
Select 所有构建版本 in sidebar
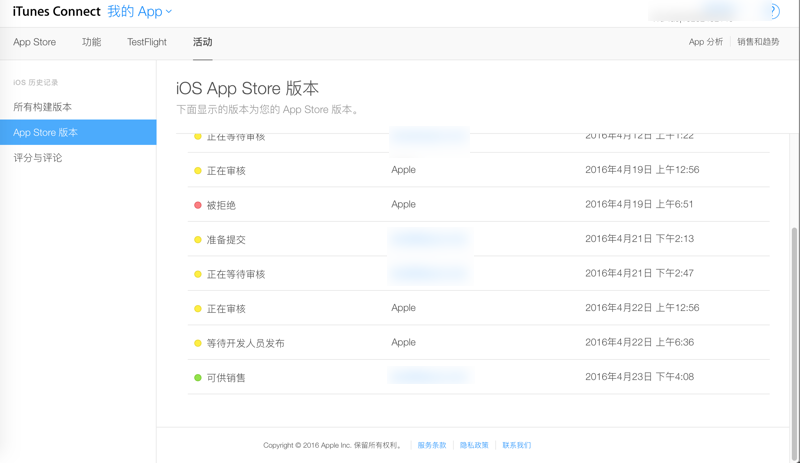[x=42, y=107]
